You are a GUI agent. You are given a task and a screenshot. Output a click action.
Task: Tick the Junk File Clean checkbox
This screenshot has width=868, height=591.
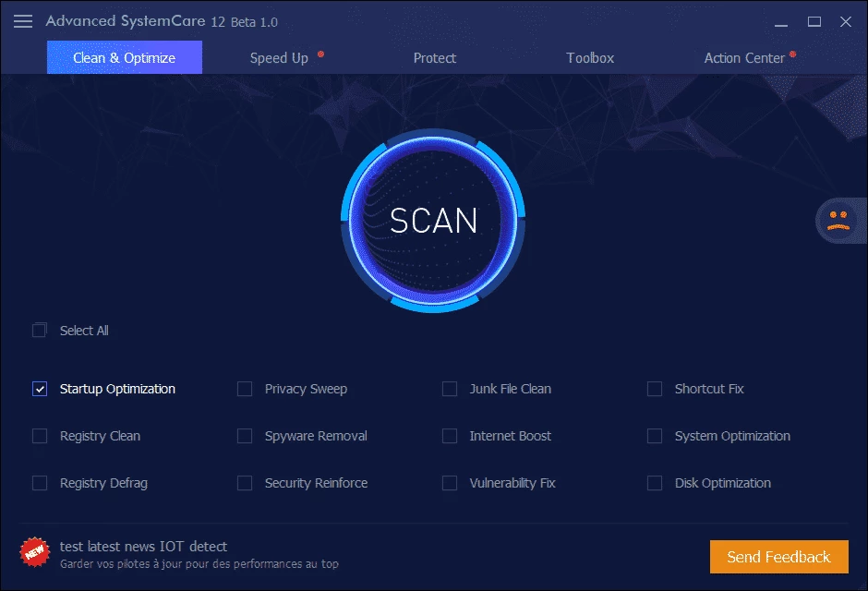(x=450, y=389)
